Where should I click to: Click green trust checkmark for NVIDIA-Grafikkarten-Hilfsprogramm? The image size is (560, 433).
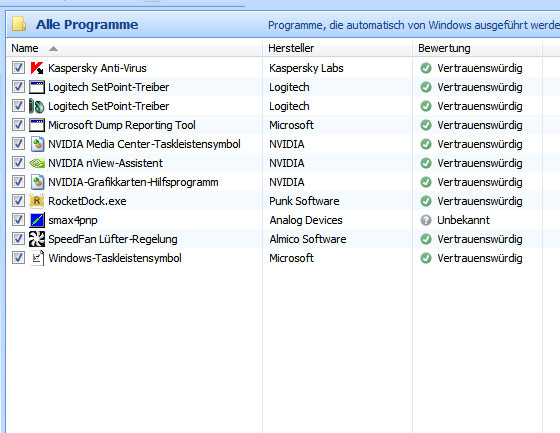point(426,182)
